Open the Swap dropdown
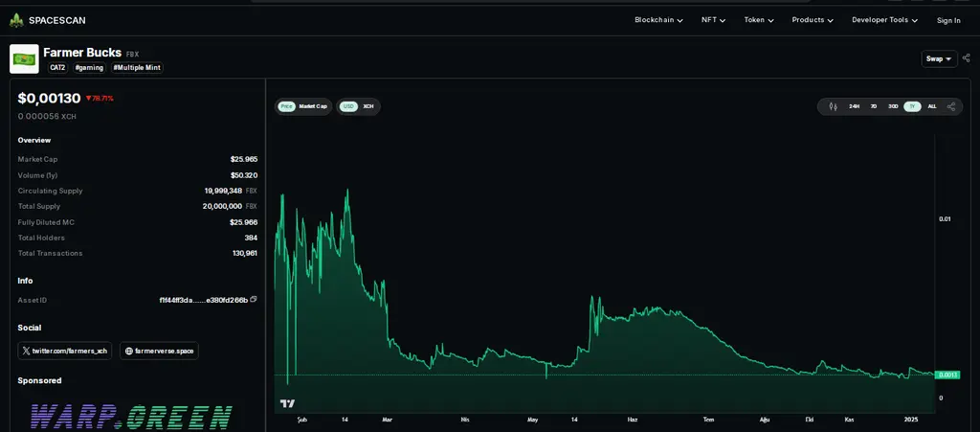Screen dimensions: 980x432 click(x=939, y=58)
